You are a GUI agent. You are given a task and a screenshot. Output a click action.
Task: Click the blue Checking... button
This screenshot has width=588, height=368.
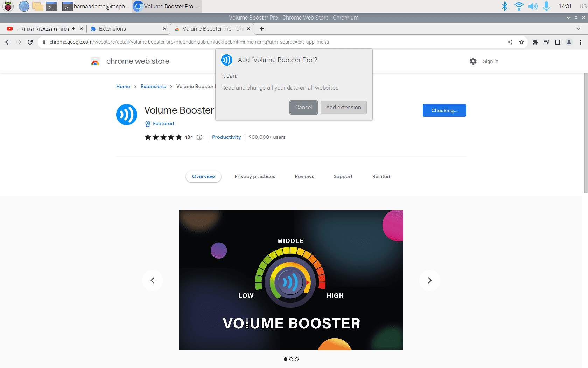click(444, 110)
